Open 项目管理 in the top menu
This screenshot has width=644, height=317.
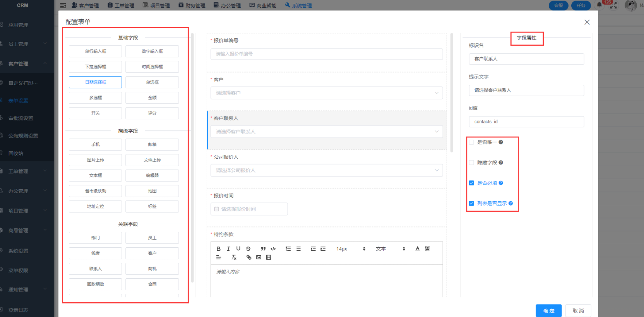click(156, 5)
